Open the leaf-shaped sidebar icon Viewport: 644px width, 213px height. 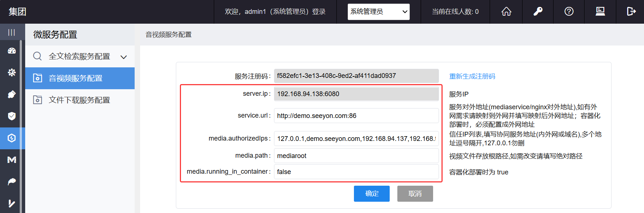click(12, 181)
